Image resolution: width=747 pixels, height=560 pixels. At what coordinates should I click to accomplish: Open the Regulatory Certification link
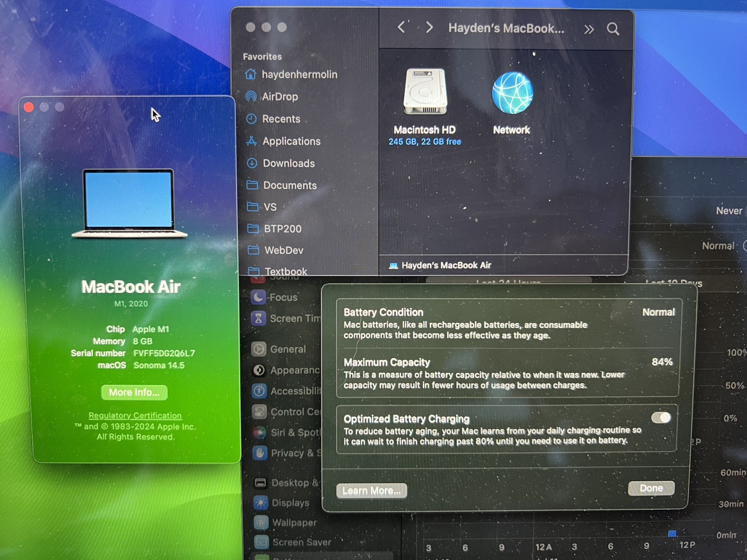135,416
